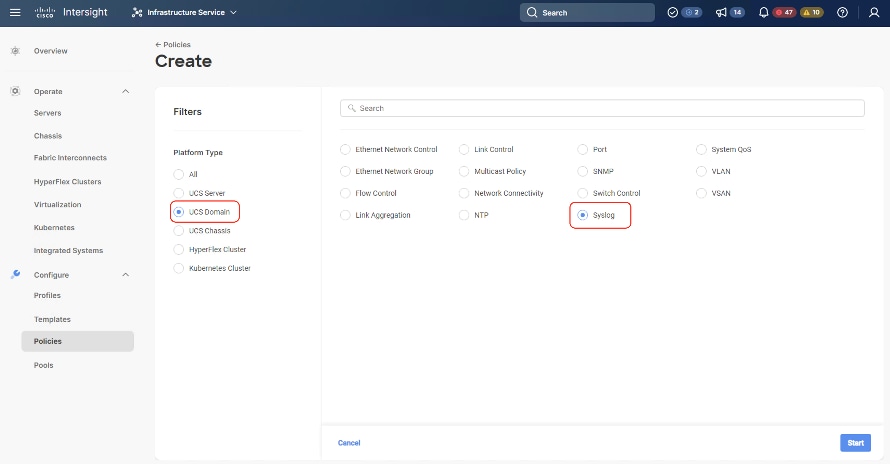Click the Operate section icon

point(15,91)
